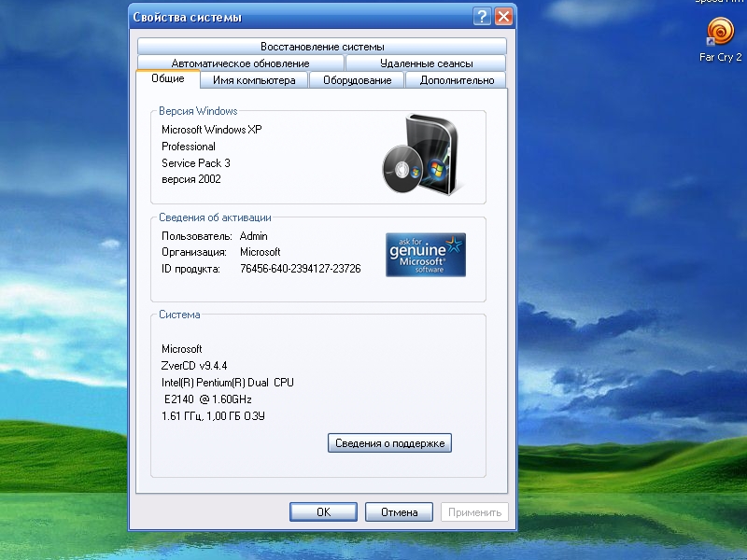Select the Удаленные сеансы tab
This screenshot has width=747, height=560.
[x=426, y=63]
